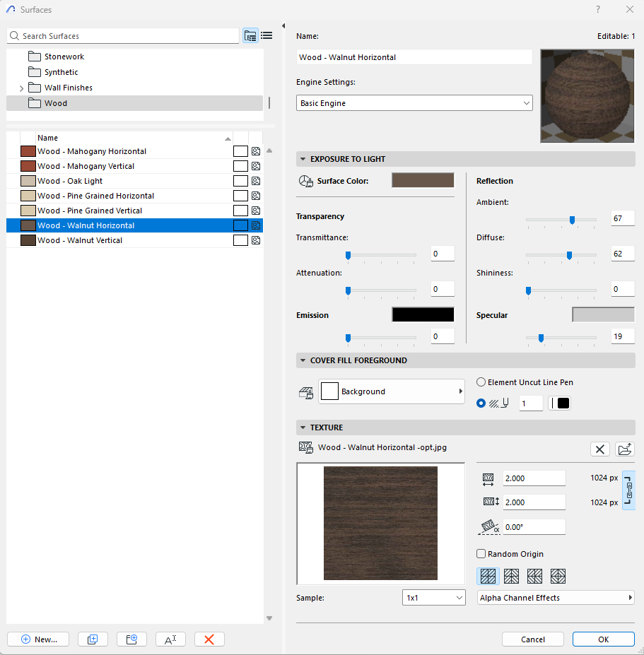Image resolution: width=644 pixels, height=655 pixels.
Task: Click the Surface Color swatch
Action: click(x=423, y=181)
